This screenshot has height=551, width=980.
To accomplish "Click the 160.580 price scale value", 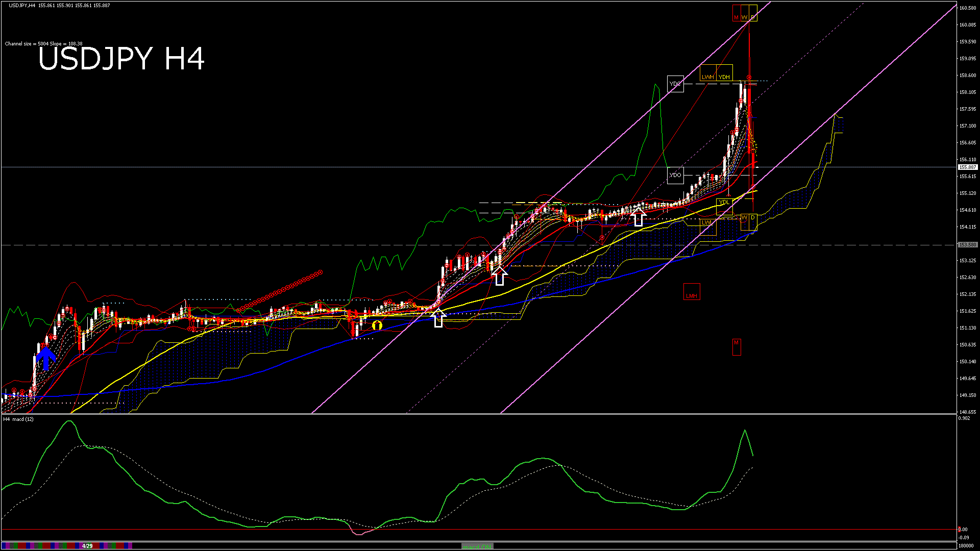I will point(968,8).
